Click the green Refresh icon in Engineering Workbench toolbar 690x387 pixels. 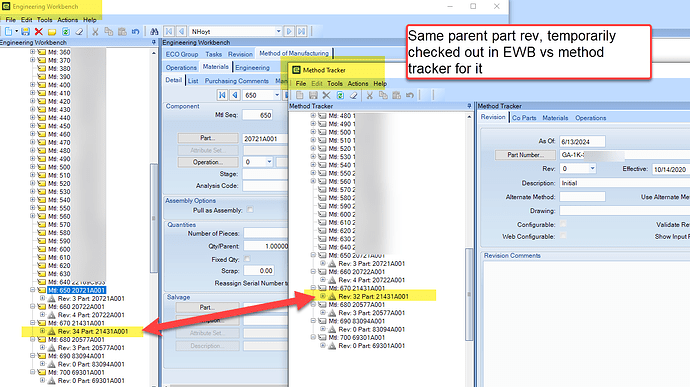point(66,32)
